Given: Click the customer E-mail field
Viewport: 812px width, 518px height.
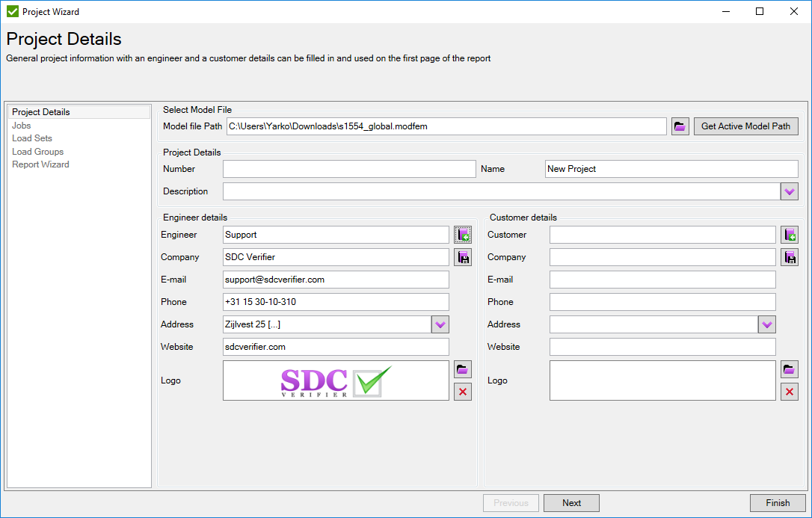Looking at the screenshot, I should 663,280.
